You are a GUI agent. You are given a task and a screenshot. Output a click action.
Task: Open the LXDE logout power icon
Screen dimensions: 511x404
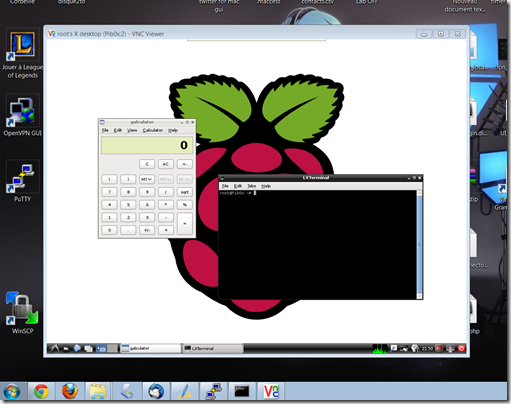(x=461, y=349)
